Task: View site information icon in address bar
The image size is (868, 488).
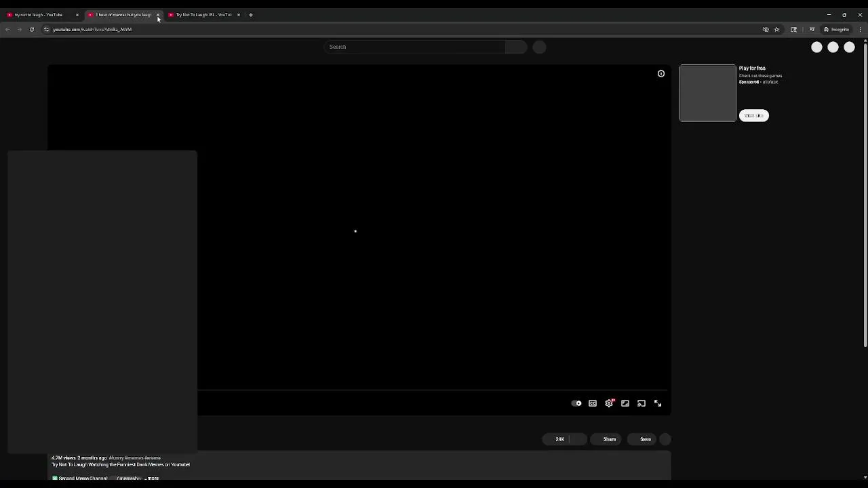Action: tap(46, 30)
